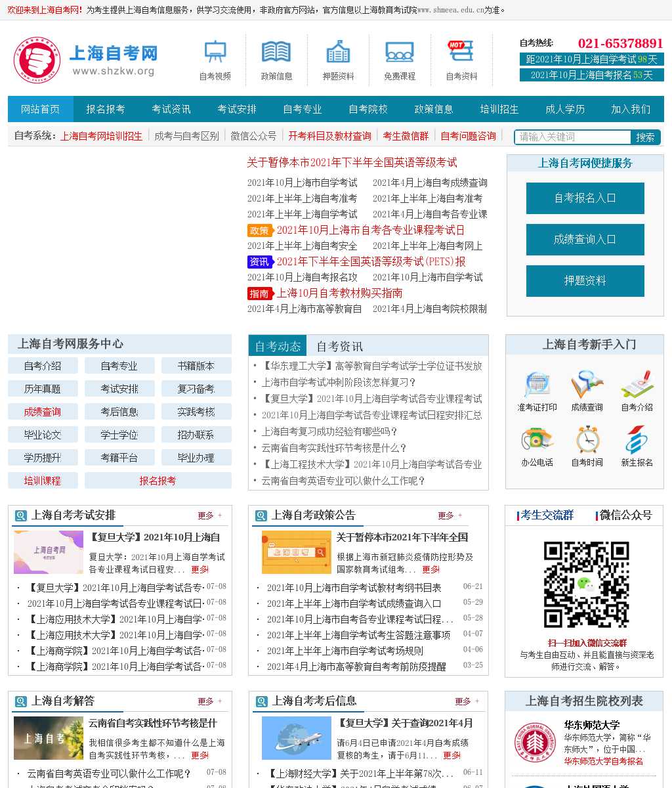Click 学士学位 in service center
The image size is (672, 788).
click(119, 435)
